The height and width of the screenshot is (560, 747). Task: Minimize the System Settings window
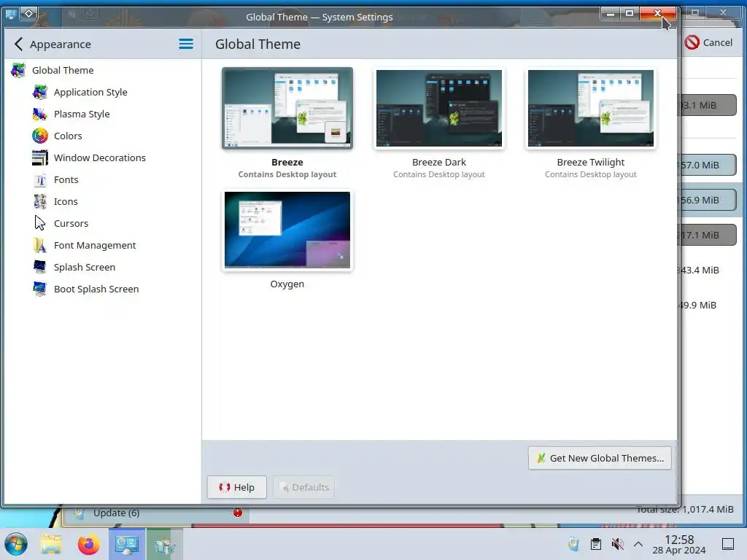coord(611,13)
